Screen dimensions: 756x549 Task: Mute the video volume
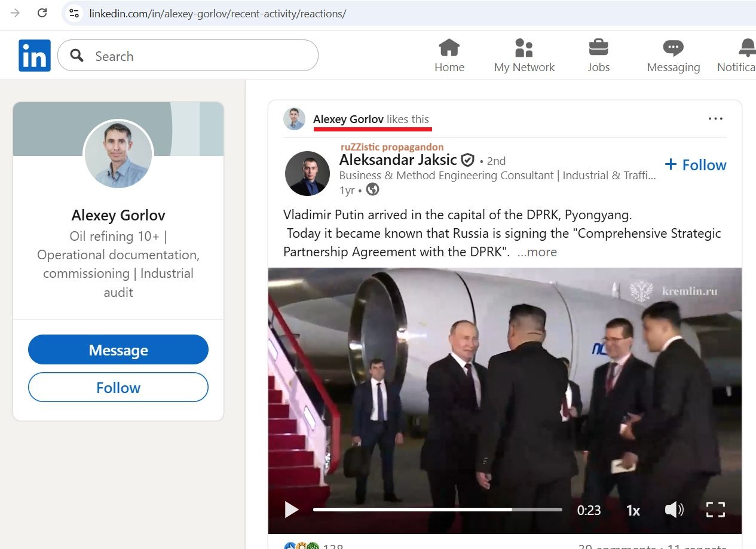click(674, 510)
